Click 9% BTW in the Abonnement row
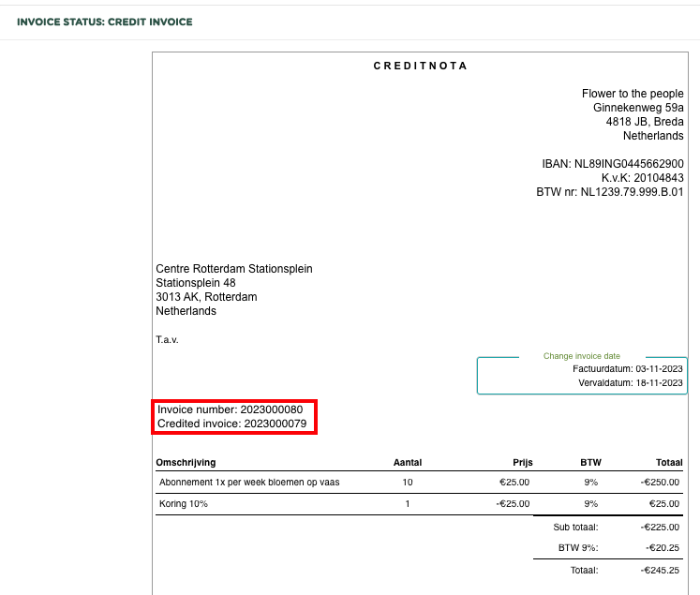Viewport: 700px width, 595px height. [x=590, y=482]
